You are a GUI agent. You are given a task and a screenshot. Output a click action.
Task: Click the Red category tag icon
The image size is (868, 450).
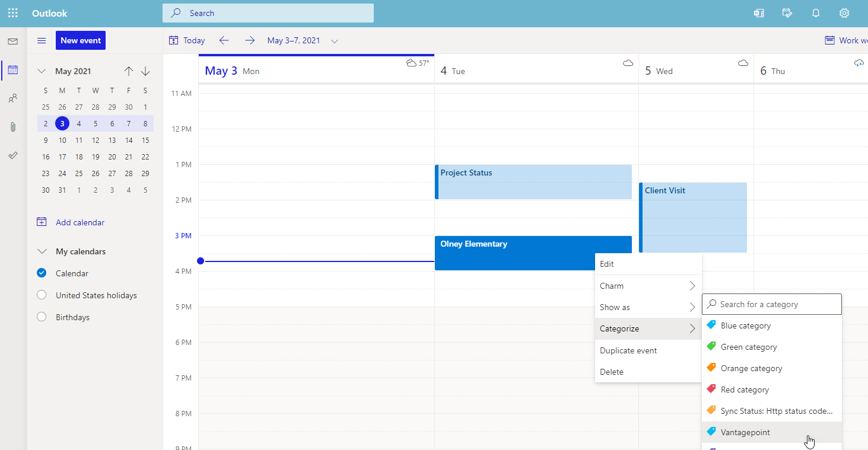[711, 389]
